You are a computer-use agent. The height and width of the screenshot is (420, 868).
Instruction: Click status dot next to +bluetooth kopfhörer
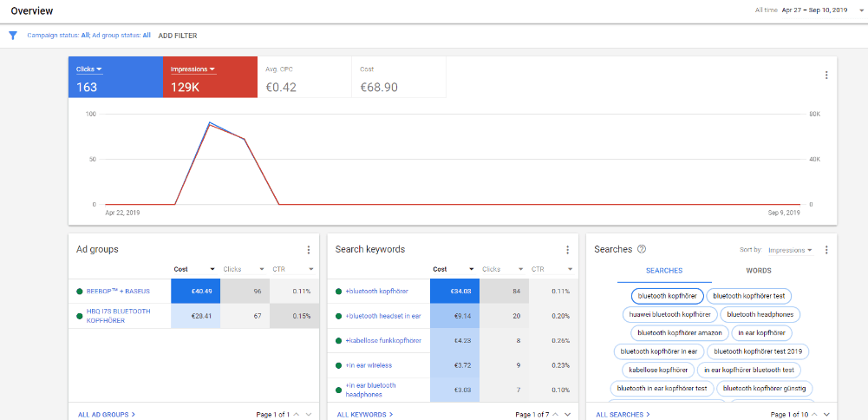point(338,291)
